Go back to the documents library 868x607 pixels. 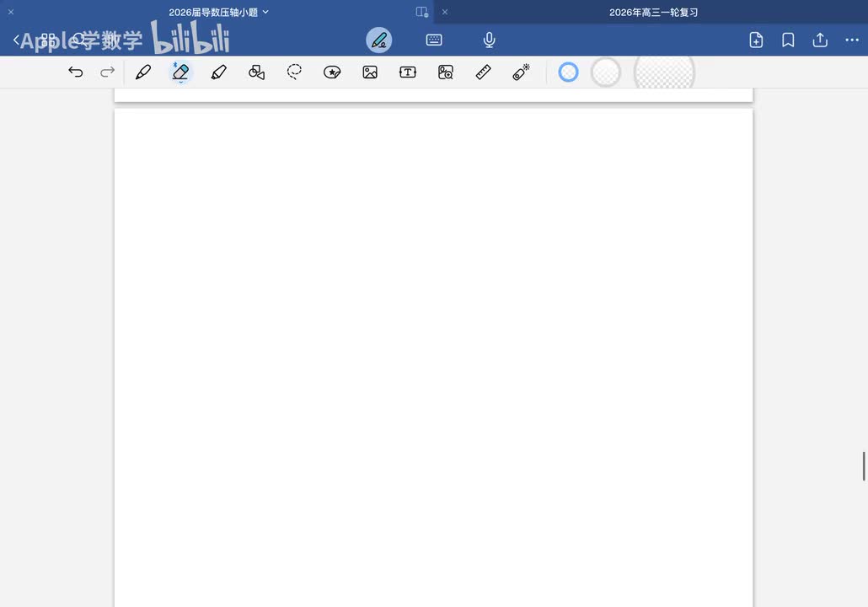pyautogui.click(x=16, y=40)
